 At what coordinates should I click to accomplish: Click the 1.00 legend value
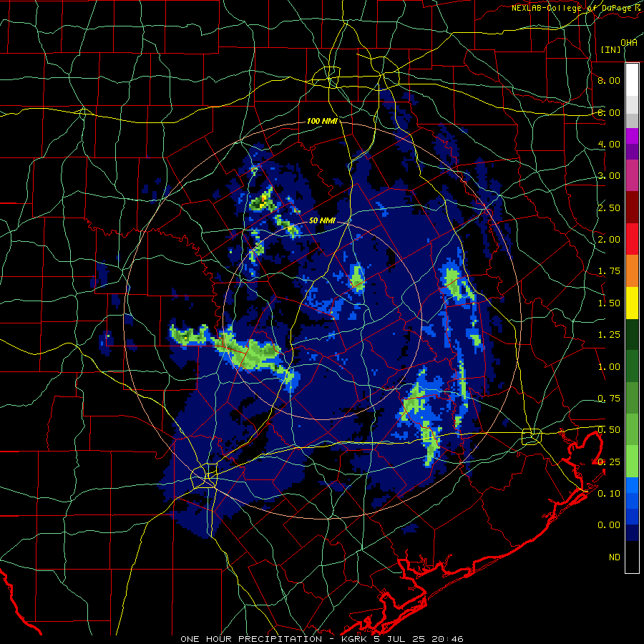[x=609, y=367]
